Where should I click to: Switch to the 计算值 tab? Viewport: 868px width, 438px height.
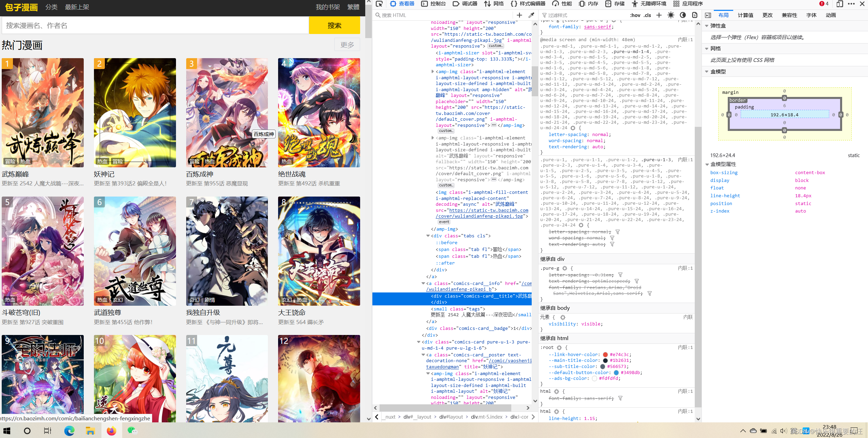pos(745,15)
